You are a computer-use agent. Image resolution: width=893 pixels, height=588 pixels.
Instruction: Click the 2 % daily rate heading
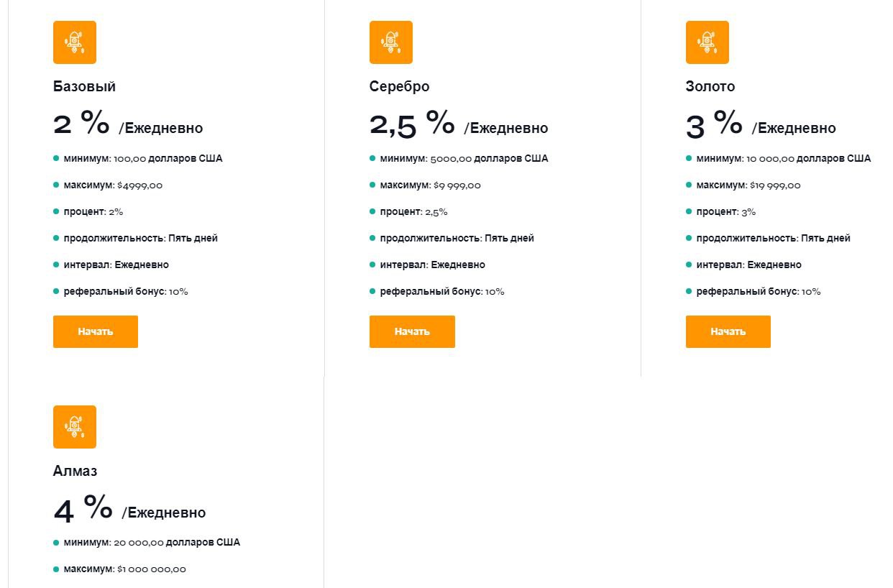pos(128,124)
